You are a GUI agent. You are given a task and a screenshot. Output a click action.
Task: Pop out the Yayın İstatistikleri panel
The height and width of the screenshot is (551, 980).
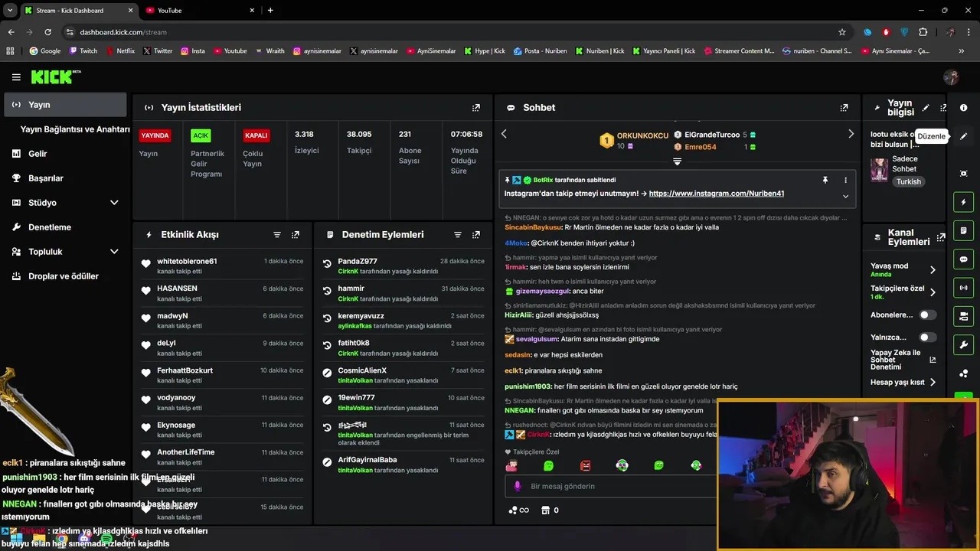pyautogui.click(x=476, y=108)
